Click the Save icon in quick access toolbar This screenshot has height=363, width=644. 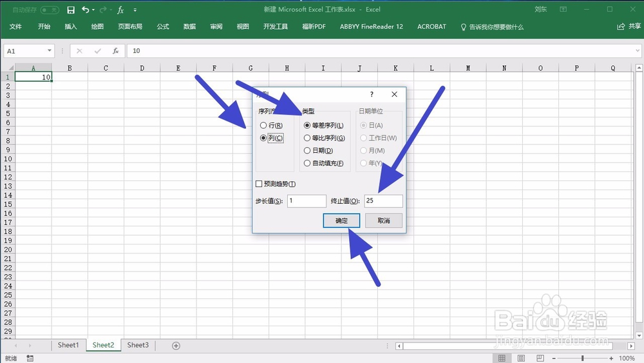point(71,10)
